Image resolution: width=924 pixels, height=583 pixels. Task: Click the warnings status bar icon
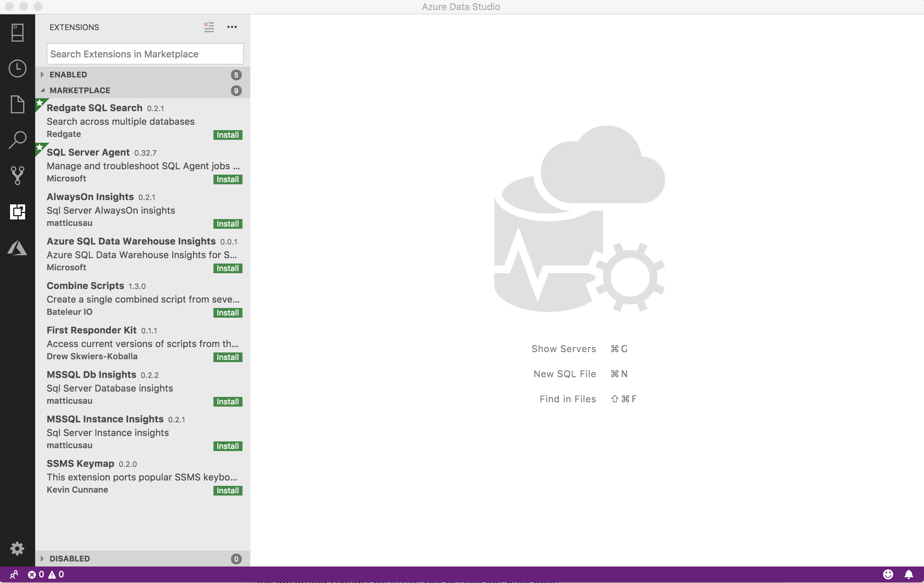(52, 574)
